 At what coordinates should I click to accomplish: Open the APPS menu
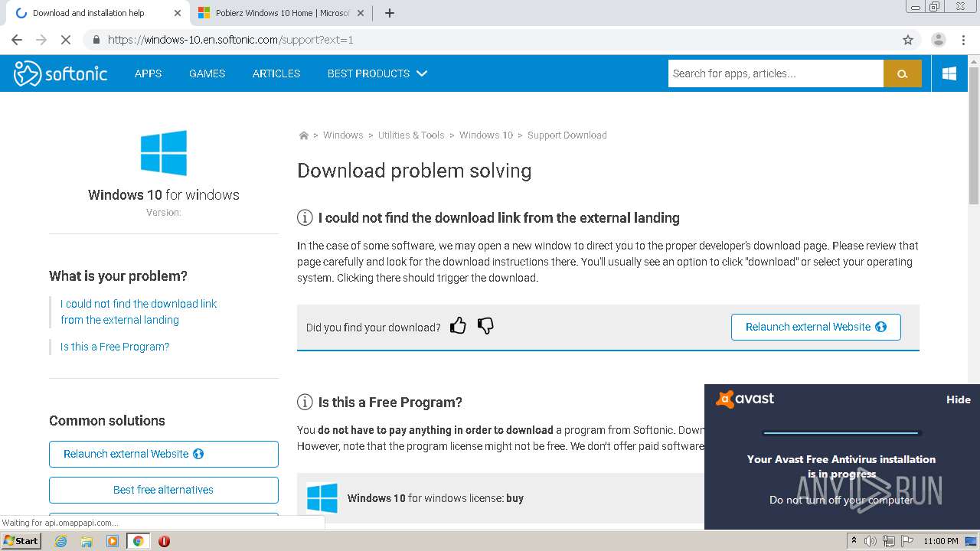(x=148, y=73)
